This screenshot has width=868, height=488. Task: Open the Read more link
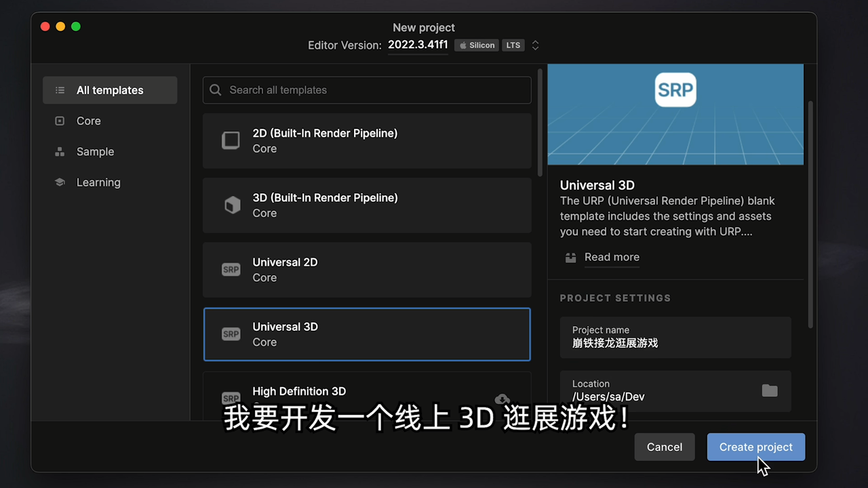(612, 257)
